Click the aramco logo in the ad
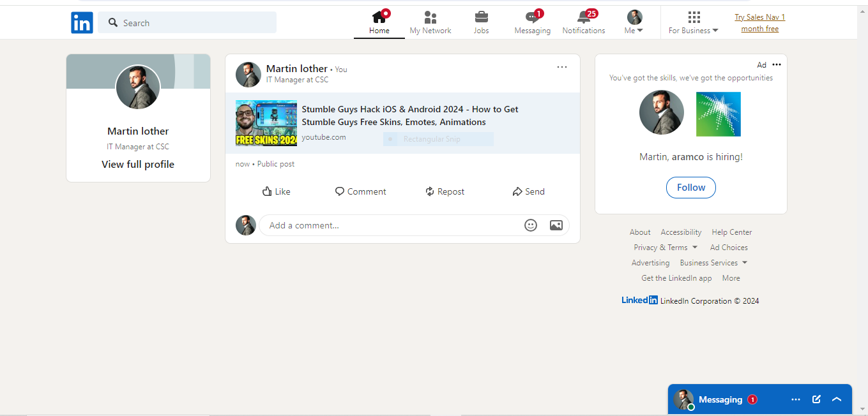The image size is (868, 416). point(719,114)
